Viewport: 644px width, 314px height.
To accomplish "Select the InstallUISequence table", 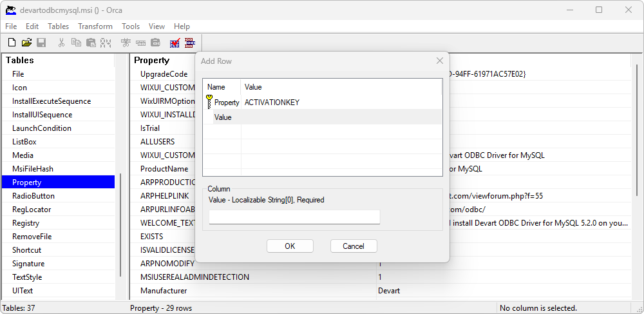I will 59,115.
